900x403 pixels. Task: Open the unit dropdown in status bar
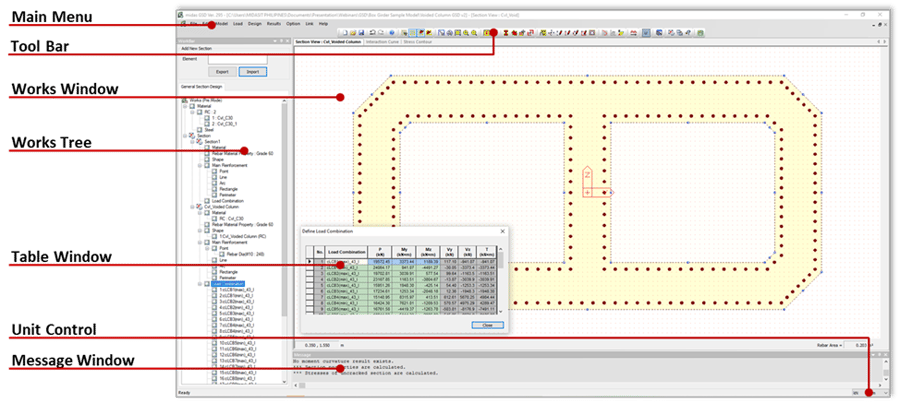tap(886, 393)
